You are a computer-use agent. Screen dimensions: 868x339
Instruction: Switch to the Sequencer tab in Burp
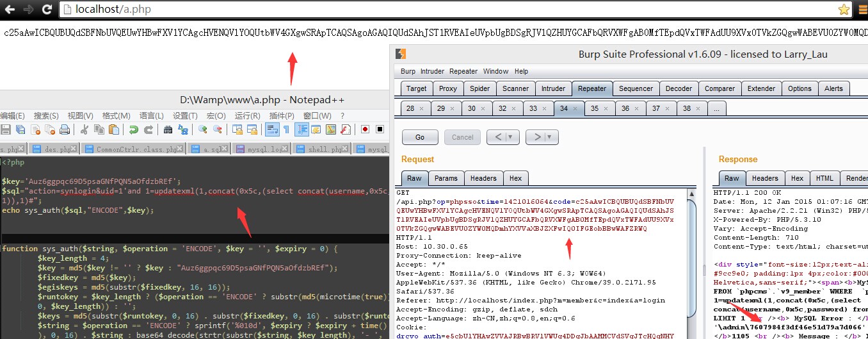[636, 88]
